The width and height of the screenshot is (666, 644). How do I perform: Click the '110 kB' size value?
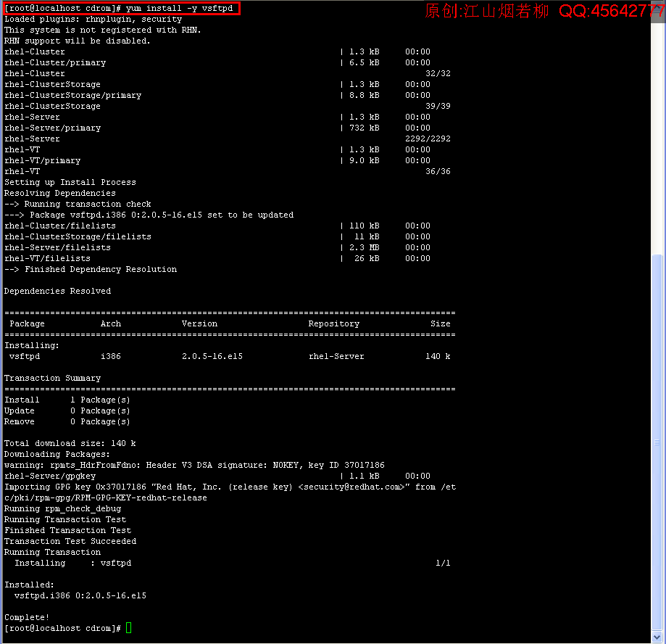coord(364,226)
